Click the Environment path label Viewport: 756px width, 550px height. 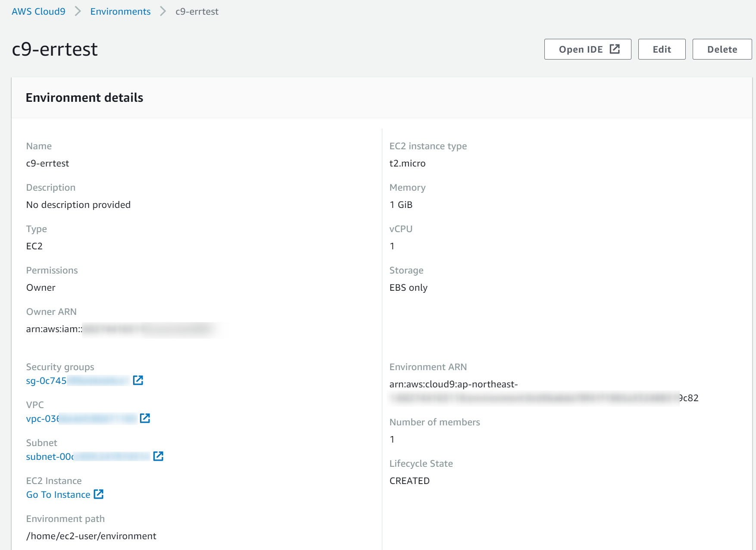tap(66, 519)
